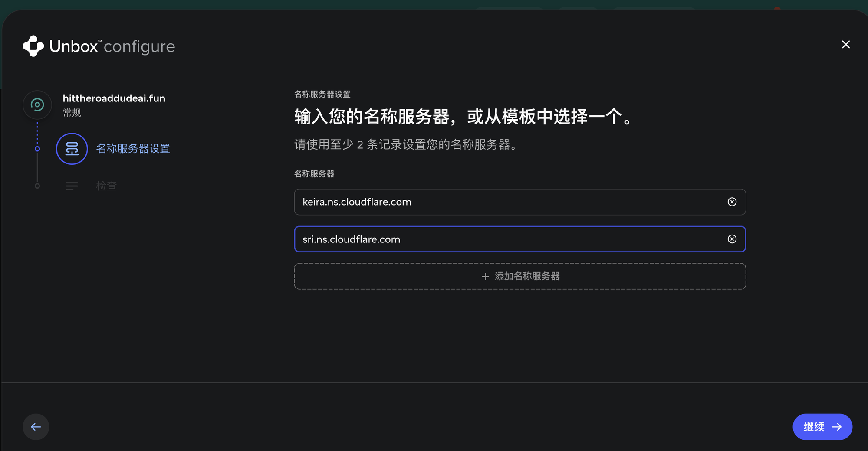Click the domain target icon beside hittheroaddudeai.fun
The height and width of the screenshot is (451, 868).
point(37,105)
